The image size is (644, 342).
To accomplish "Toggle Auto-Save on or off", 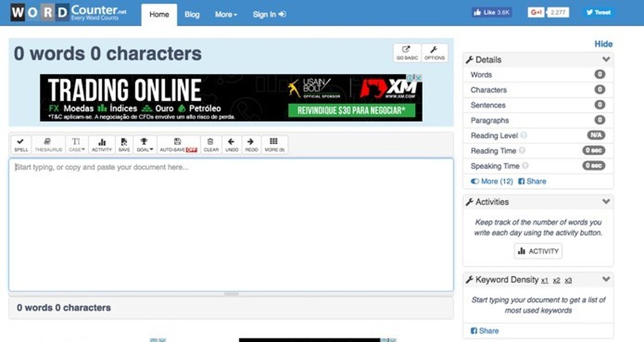I will pyautogui.click(x=179, y=145).
